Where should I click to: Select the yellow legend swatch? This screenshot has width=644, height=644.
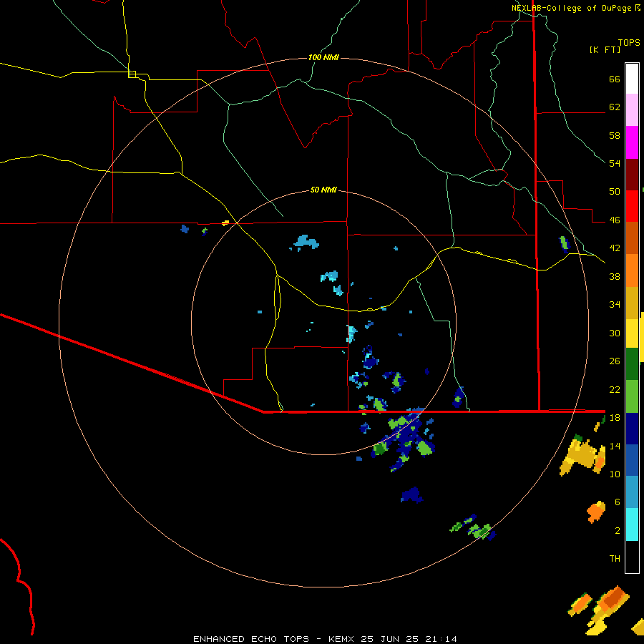632,333
